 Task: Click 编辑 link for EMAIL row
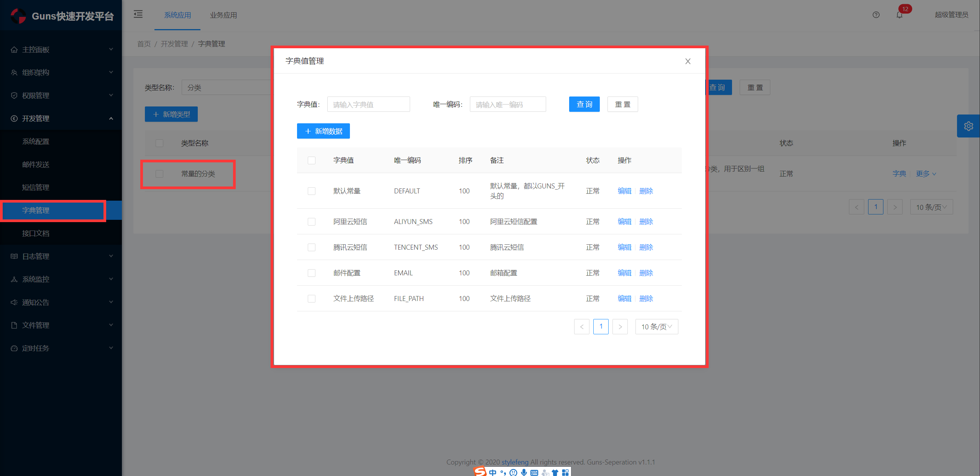(624, 273)
